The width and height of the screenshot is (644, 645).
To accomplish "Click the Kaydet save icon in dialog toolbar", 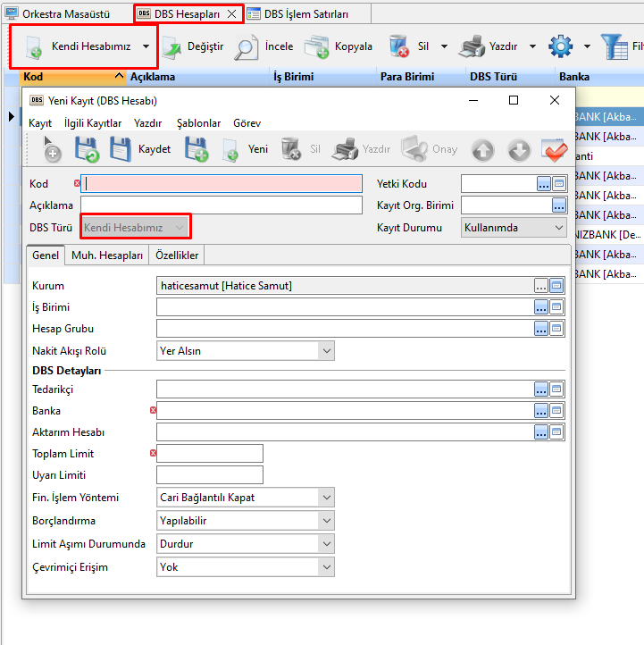I will click(121, 149).
